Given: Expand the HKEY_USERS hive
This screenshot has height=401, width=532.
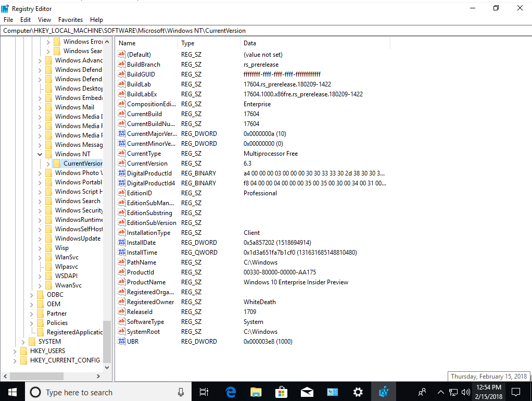Looking at the screenshot, I should 15,351.
